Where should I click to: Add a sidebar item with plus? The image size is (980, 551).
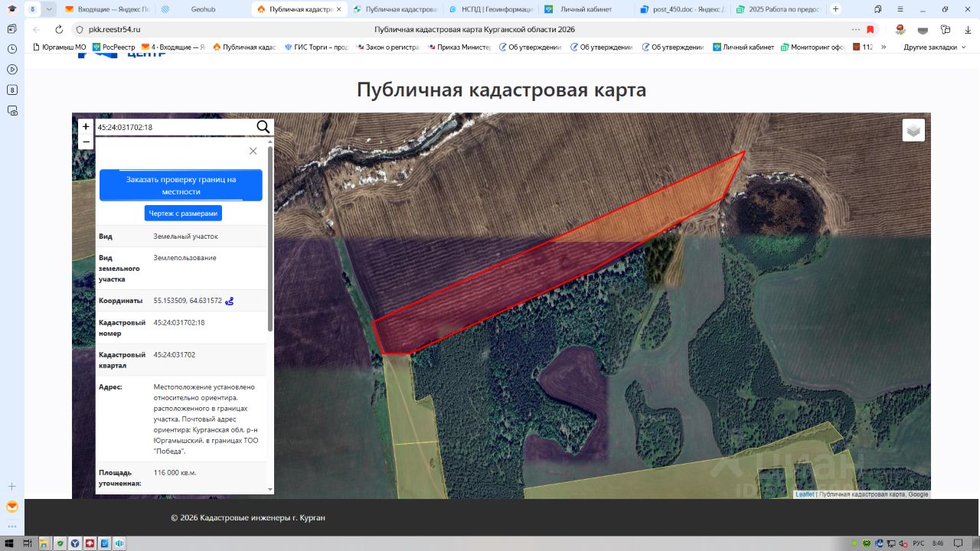(x=12, y=486)
